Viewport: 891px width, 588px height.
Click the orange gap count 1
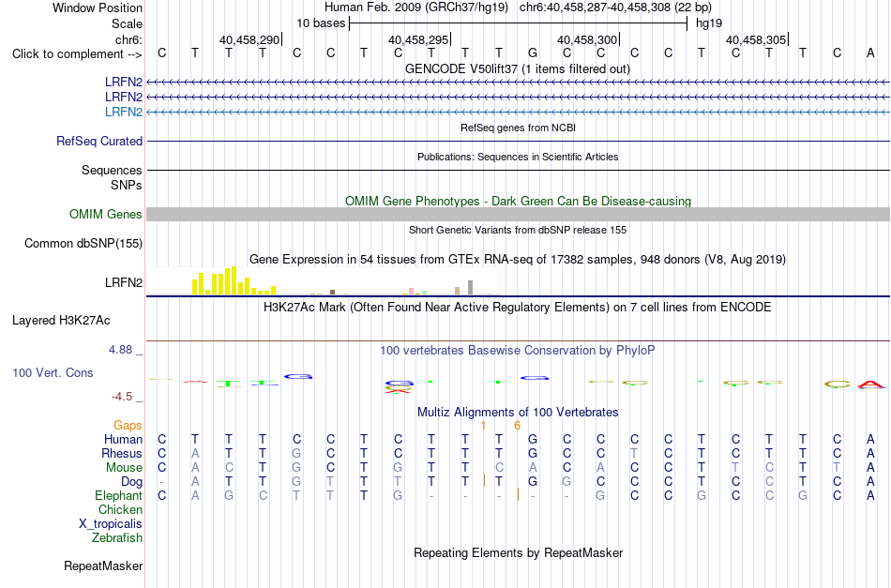(x=483, y=425)
